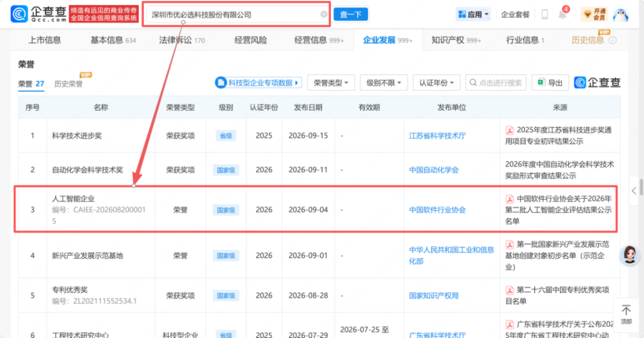Open PDF icon for 江苏省科技进步奖 source
The height and width of the screenshot is (338, 644).
510,131
